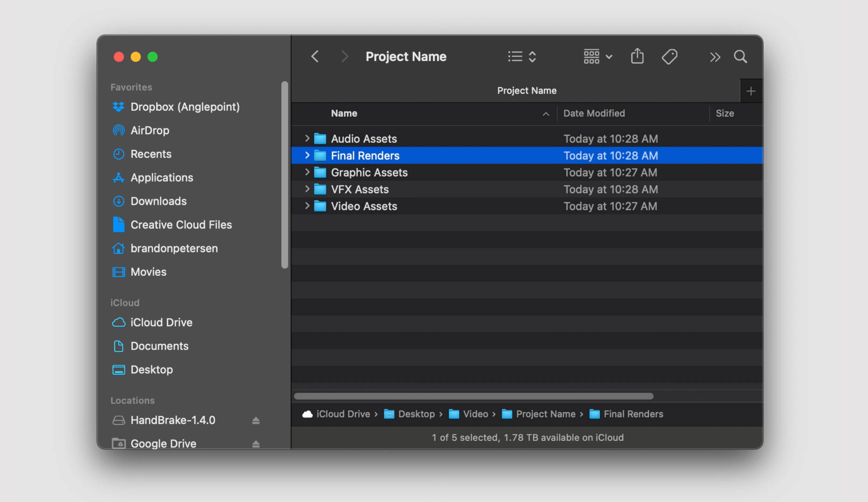Open Recents in the sidebar
The width and height of the screenshot is (868, 502).
[x=142, y=154]
